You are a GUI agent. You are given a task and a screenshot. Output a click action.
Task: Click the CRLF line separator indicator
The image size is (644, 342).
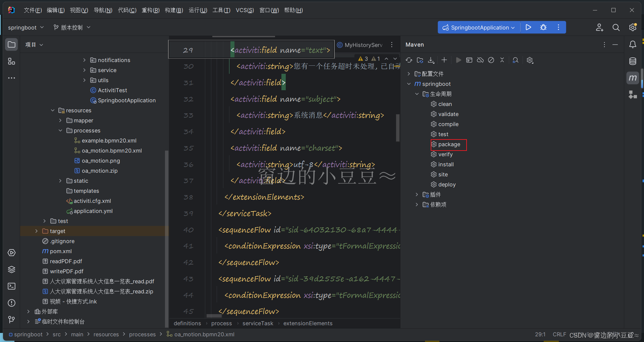pyautogui.click(x=559, y=334)
